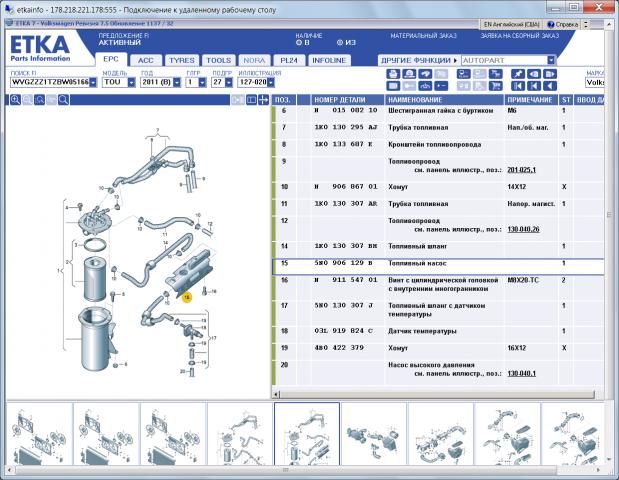
Task: Open the Год 2011 (B) dropdown
Action: pos(177,82)
